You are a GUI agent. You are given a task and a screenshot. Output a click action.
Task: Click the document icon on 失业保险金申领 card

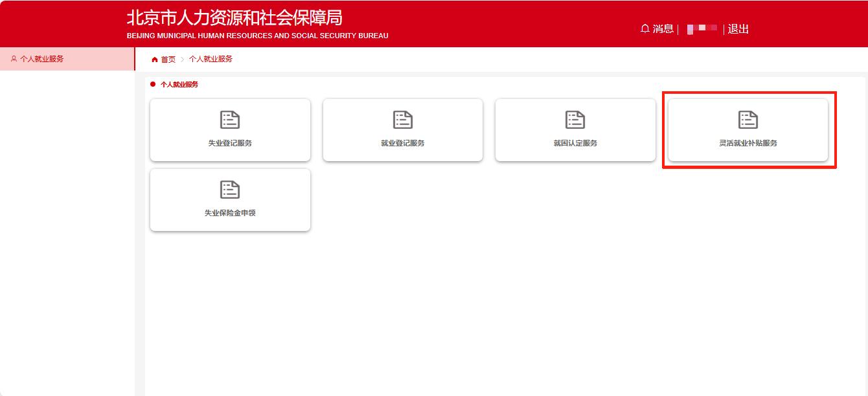[x=230, y=189]
